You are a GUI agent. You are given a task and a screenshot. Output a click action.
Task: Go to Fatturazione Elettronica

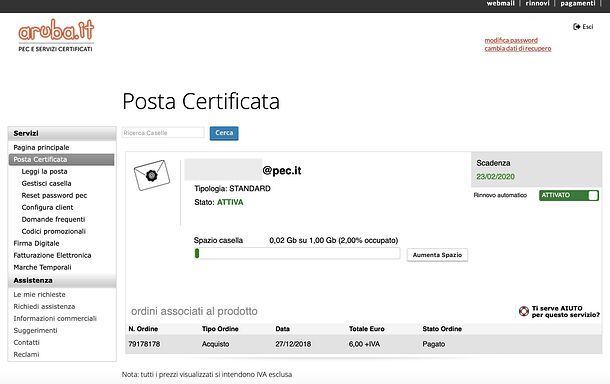point(52,255)
